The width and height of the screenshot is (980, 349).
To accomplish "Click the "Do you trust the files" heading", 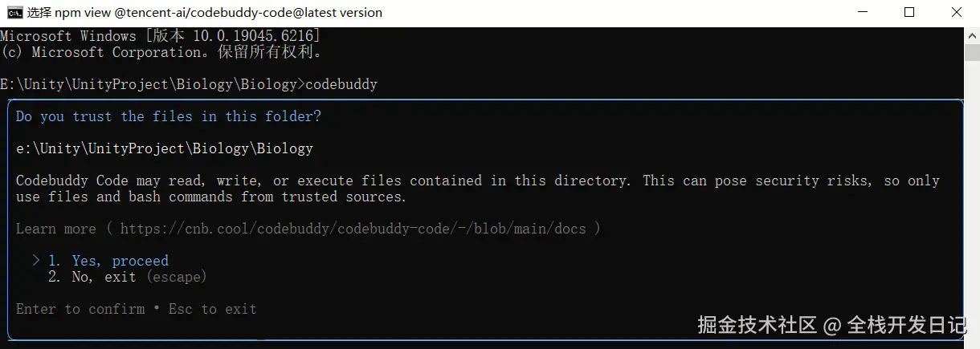I will 168,116.
